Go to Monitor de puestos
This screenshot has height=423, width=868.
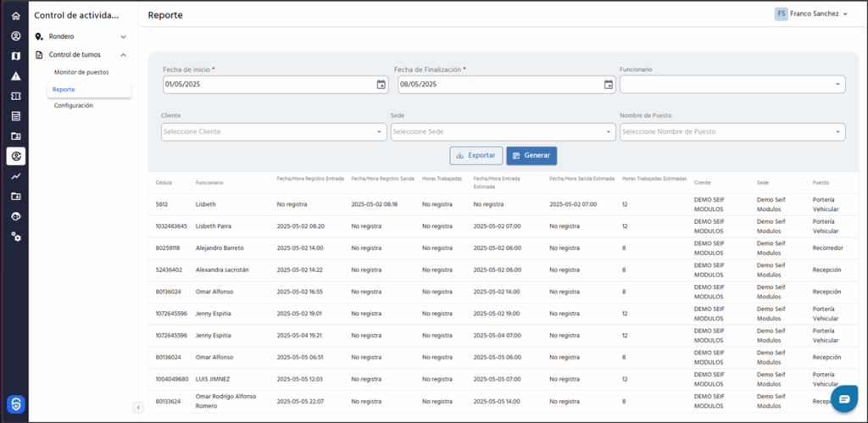[81, 72]
